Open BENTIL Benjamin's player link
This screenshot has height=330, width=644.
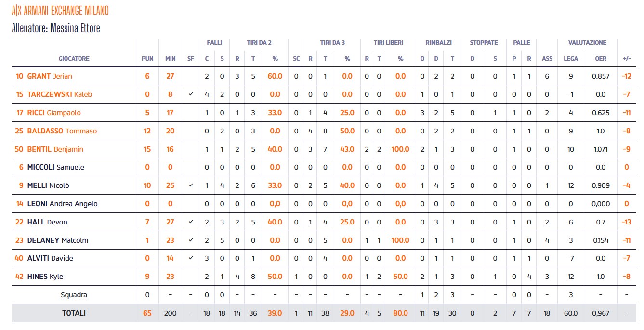[55, 149]
